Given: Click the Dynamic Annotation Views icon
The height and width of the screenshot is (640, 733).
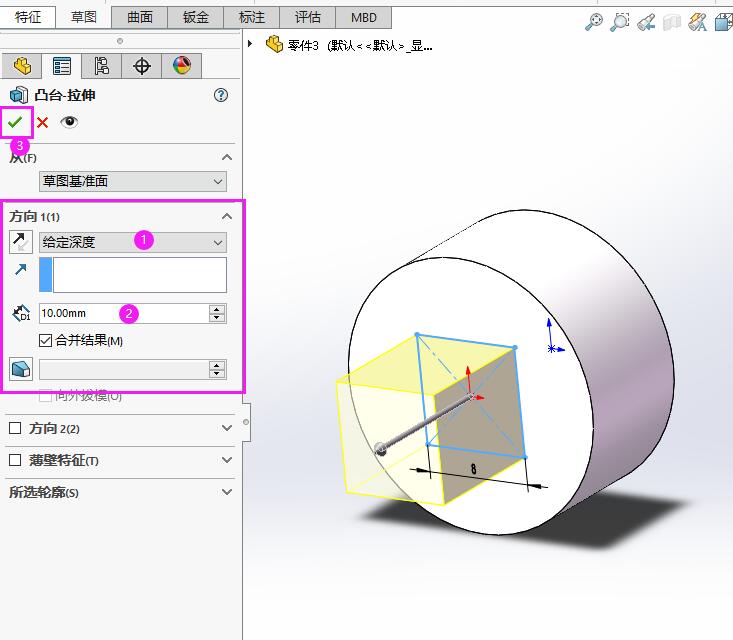Looking at the screenshot, I should point(697,22).
